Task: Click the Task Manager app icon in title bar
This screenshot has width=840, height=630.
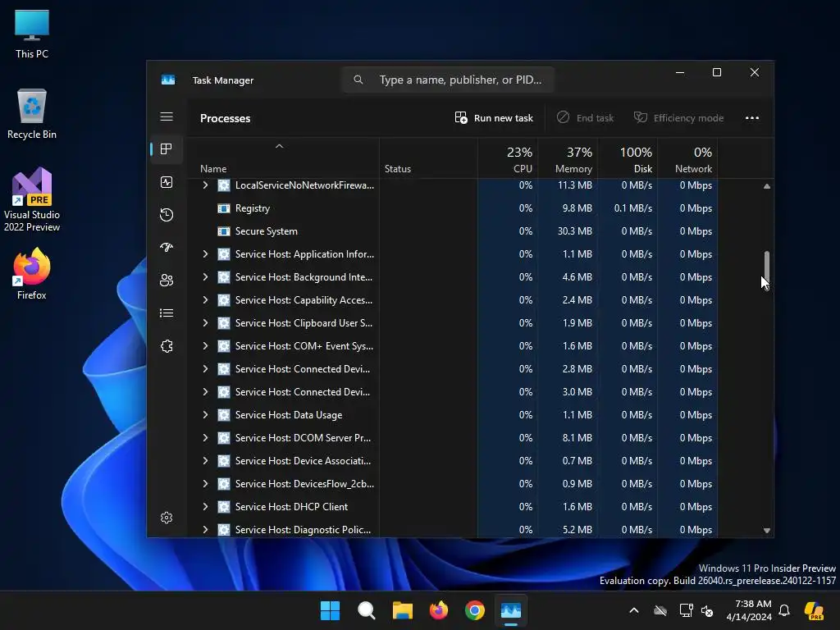Action: point(168,80)
